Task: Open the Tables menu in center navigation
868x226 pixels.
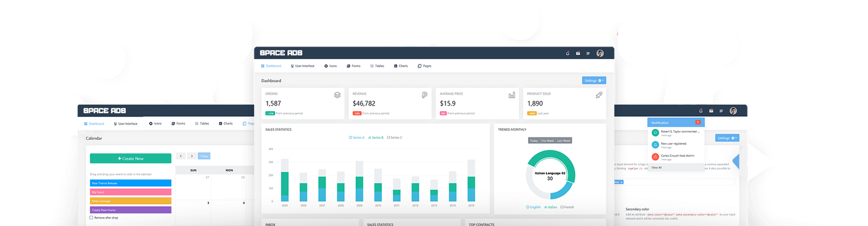Action: point(377,66)
